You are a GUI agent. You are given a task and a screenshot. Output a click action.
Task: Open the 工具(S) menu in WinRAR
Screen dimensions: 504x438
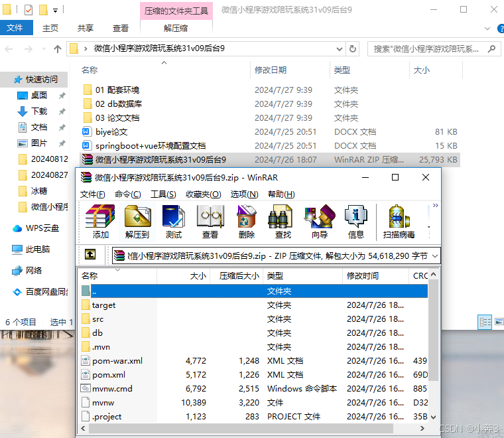(163, 194)
